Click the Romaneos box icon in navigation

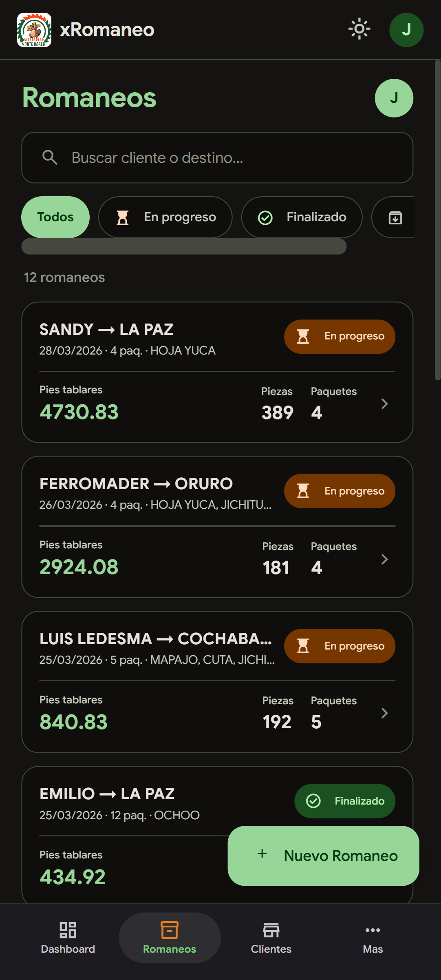click(x=170, y=930)
